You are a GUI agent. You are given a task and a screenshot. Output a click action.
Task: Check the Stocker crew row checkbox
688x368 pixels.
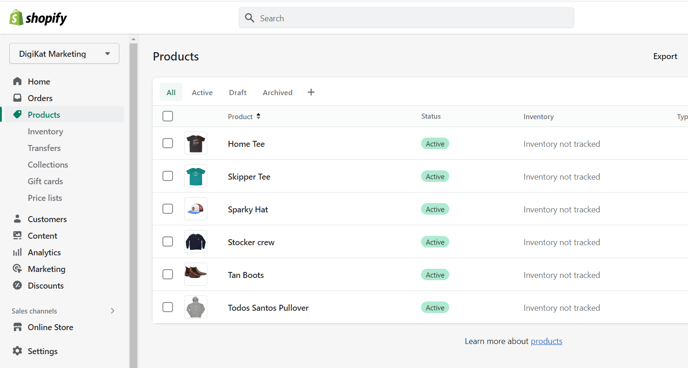[x=168, y=242]
